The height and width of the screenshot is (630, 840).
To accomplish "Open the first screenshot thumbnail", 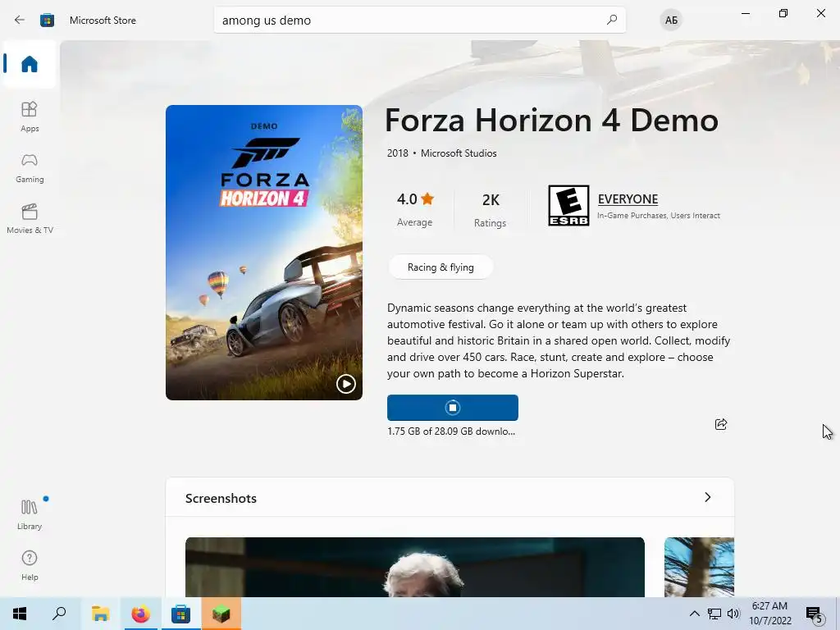I will click(414, 567).
